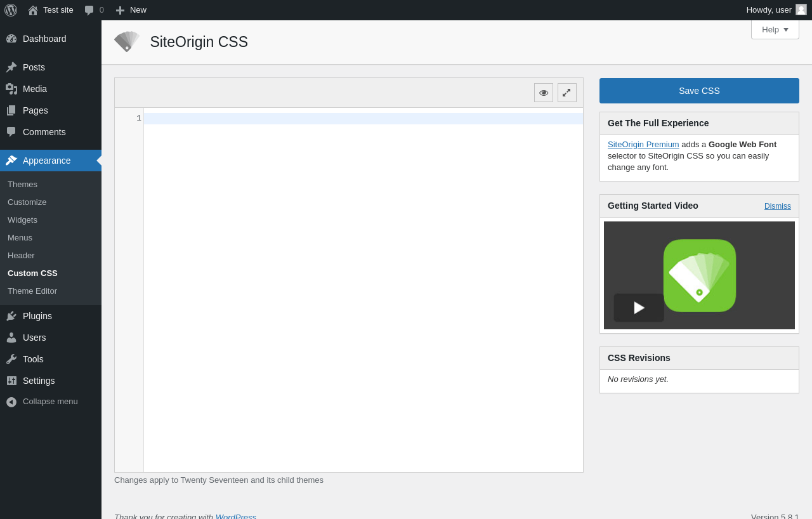Expand the Help dropdown
The height and width of the screenshot is (519, 812).
click(x=775, y=29)
